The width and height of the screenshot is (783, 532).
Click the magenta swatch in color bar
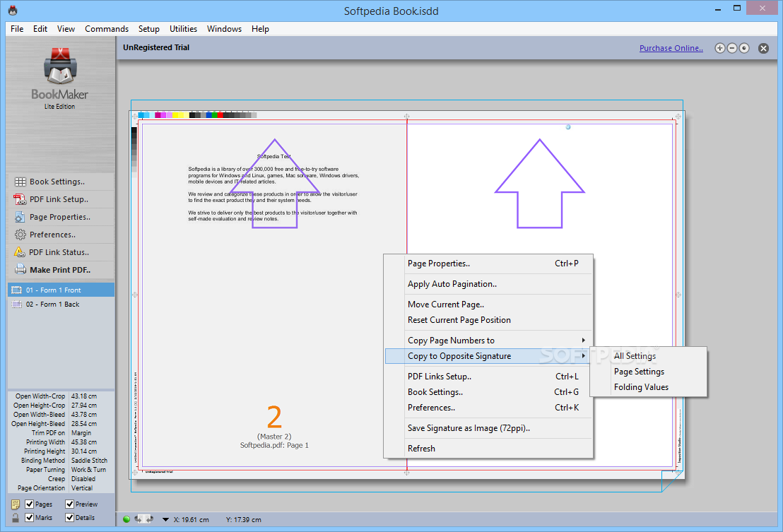[158, 115]
